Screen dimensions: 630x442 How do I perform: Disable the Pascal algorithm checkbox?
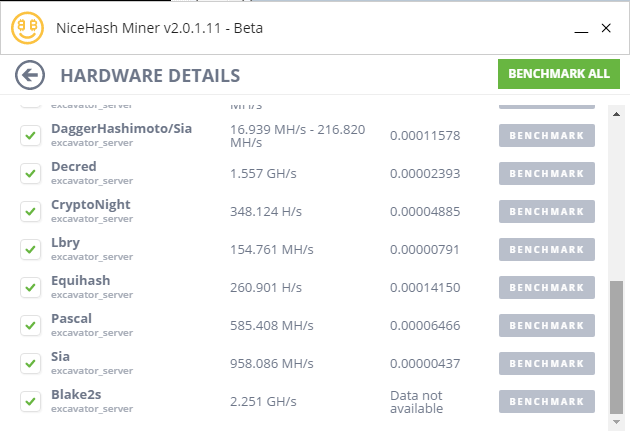(31, 325)
